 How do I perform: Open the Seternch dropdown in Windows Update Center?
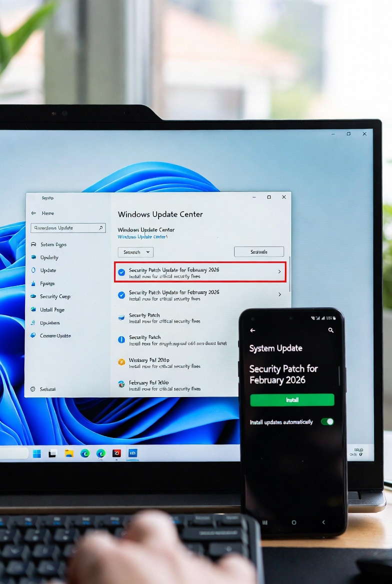[x=135, y=252]
